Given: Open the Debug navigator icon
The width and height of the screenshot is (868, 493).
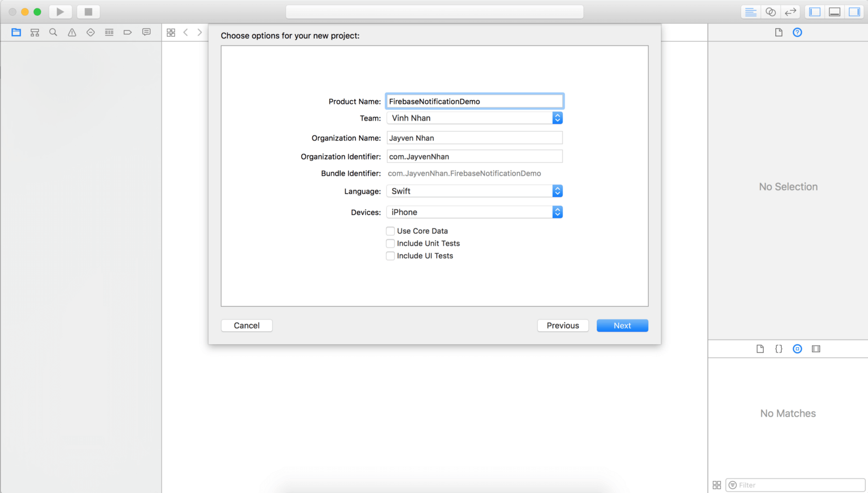Looking at the screenshot, I should 109,33.
